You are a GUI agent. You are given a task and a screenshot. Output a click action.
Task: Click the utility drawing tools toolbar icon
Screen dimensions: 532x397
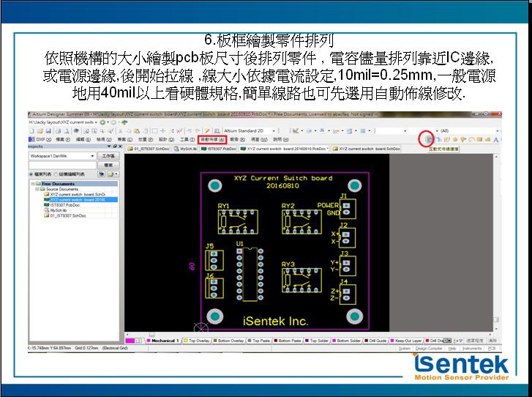(295, 131)
